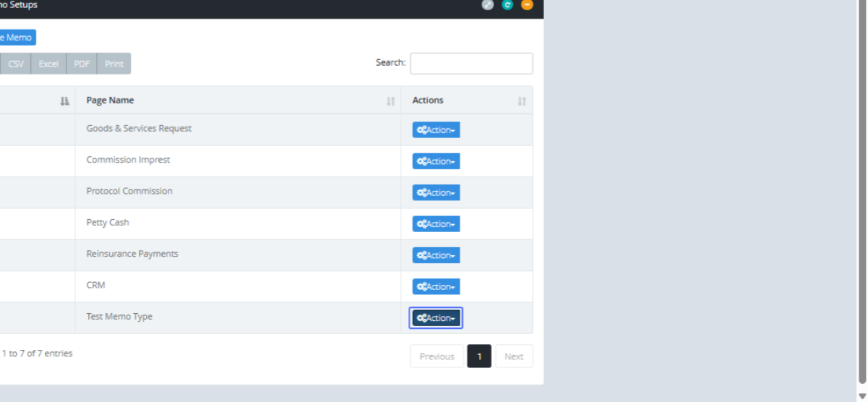Click the teal reload panel icon
Screen dimensions: 868x402
(507, 5)
